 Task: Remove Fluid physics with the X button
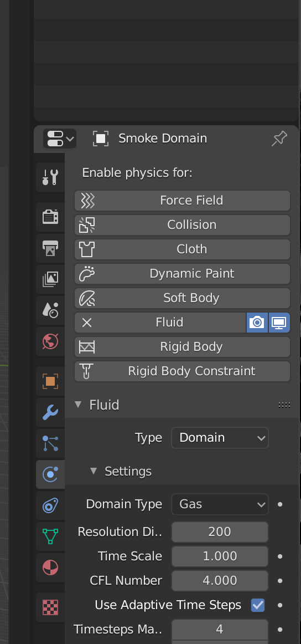[x=87, y=323]
